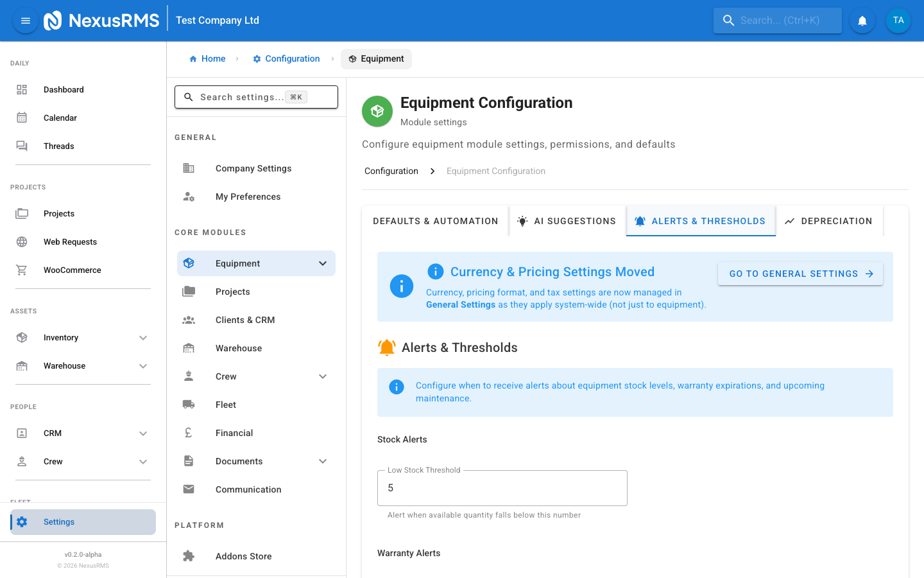Expand the Inventory section
Image resolution: width=924 pixels, height=578 pixels.
[143, 337]
